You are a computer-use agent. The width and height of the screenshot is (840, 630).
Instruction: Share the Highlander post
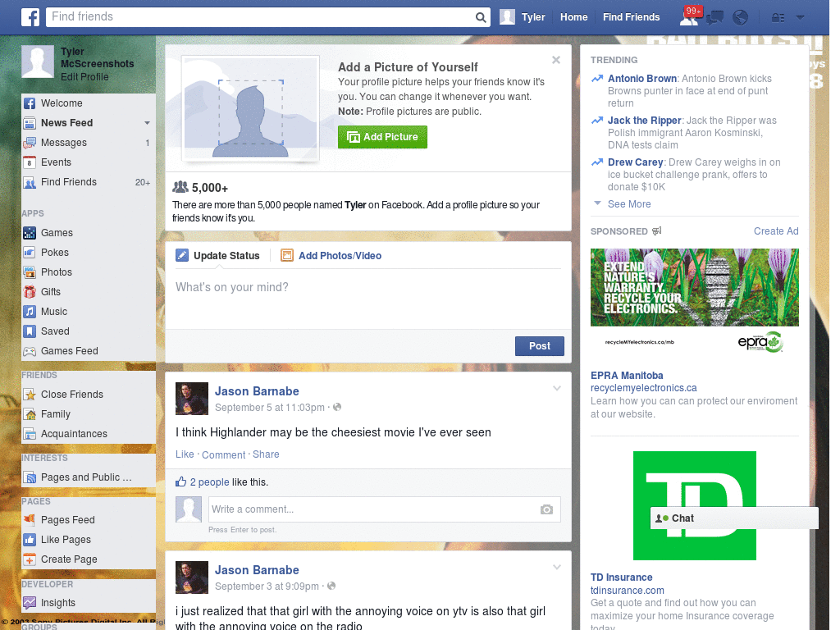point(266,454)
